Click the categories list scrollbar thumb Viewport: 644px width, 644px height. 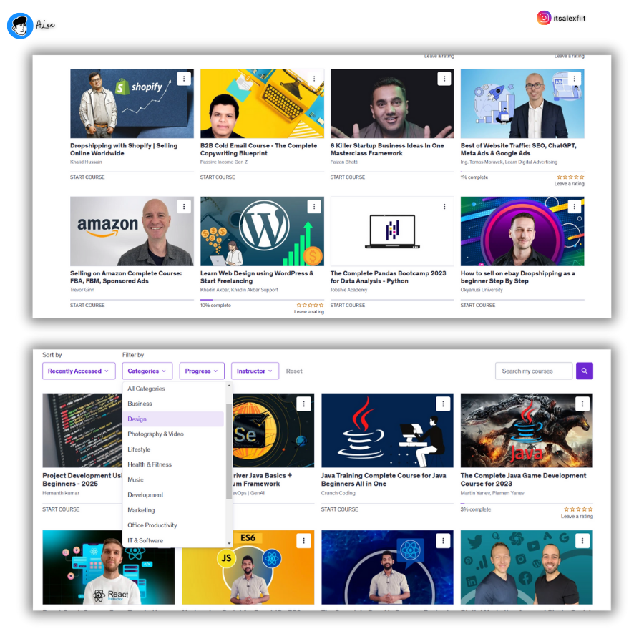pyautogui.click(x=229, y=451)
